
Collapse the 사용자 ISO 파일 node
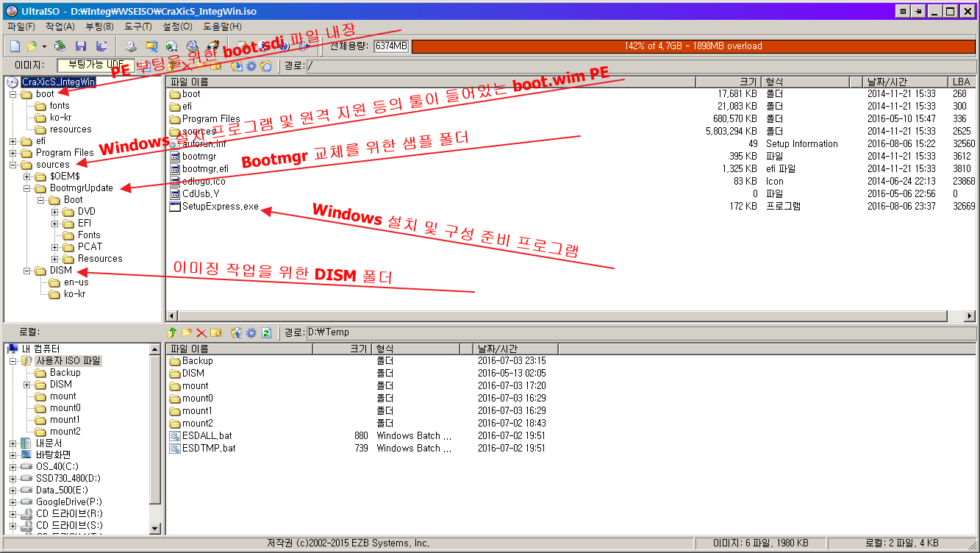tap(13, 361)
